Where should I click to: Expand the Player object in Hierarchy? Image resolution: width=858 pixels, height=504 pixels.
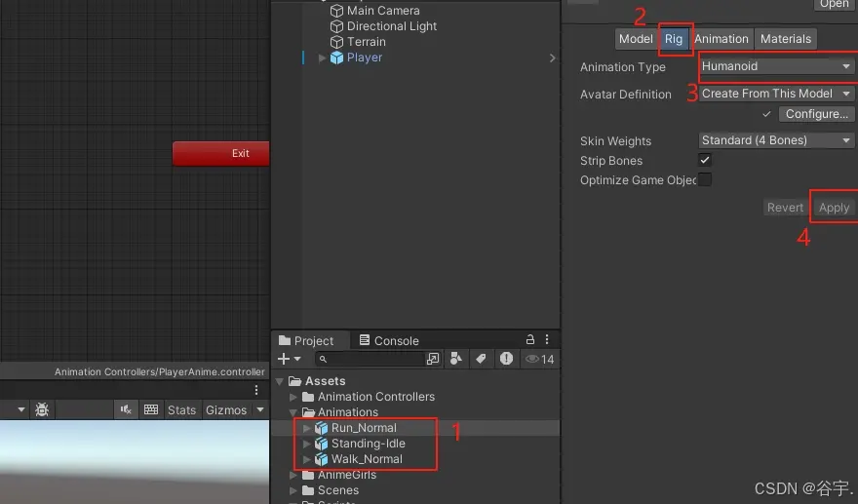323,58
